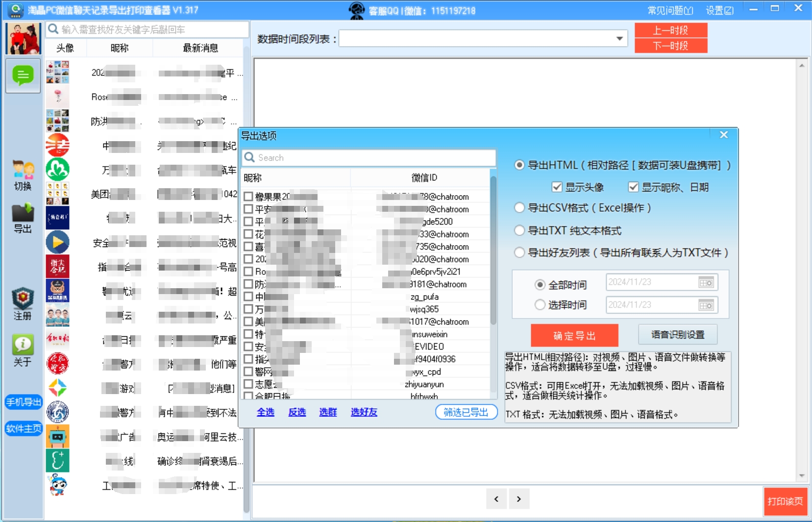This screenshot has width=812, height=522.
Task: Click the 选择时间 date input field
Action: (662, 305)
